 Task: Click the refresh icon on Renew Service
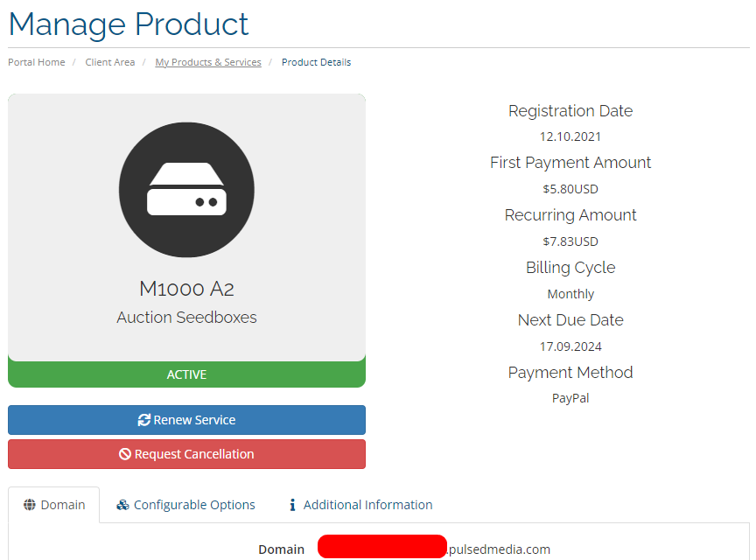tap(143, 420)
